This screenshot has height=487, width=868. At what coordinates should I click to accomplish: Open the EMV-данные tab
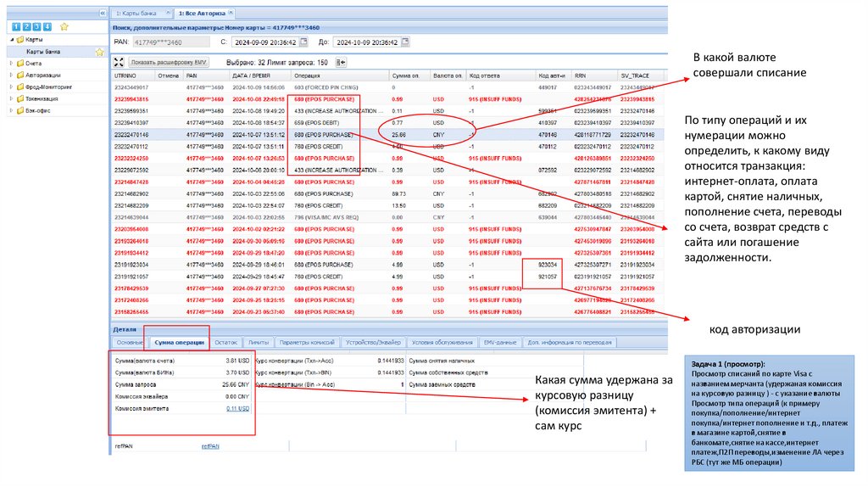[x=500, y=343]
